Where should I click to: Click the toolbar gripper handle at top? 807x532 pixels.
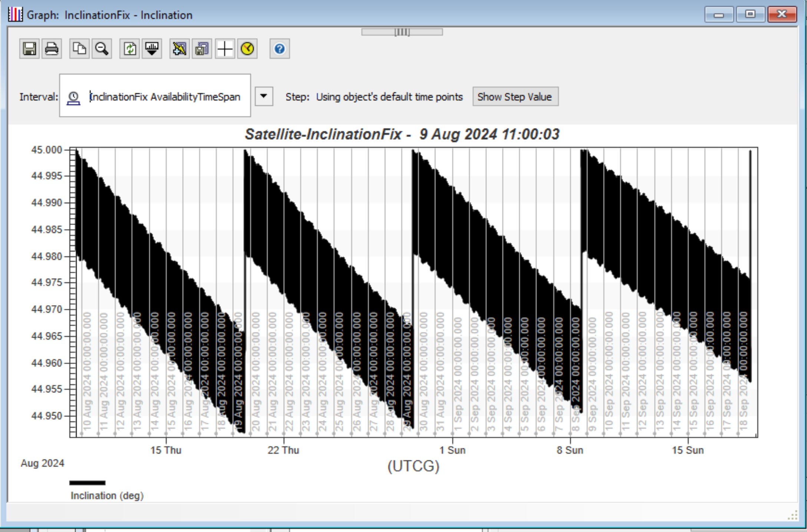(402, 32)
